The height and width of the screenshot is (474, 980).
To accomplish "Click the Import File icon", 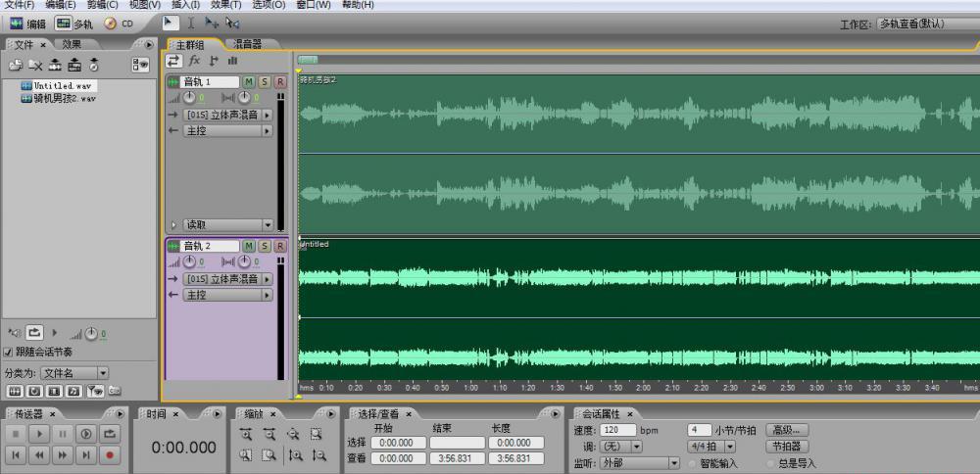I will click(15, 65).
